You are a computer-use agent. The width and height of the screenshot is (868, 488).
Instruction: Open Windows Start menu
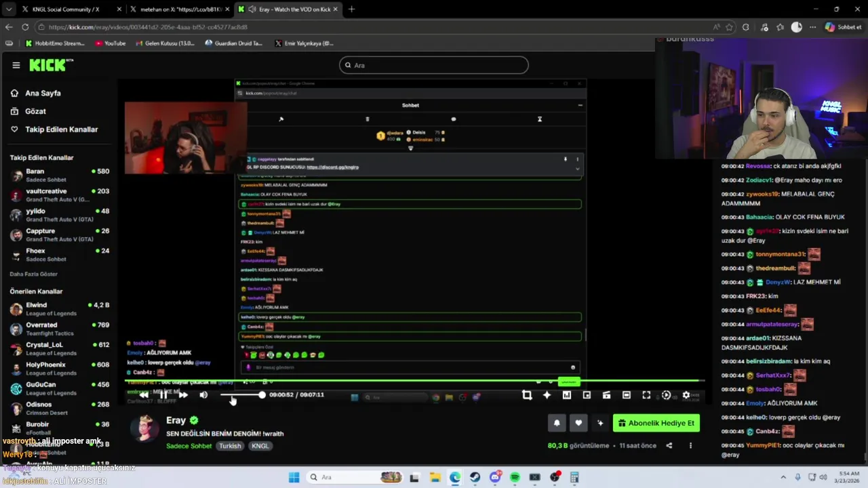(294, 477)
